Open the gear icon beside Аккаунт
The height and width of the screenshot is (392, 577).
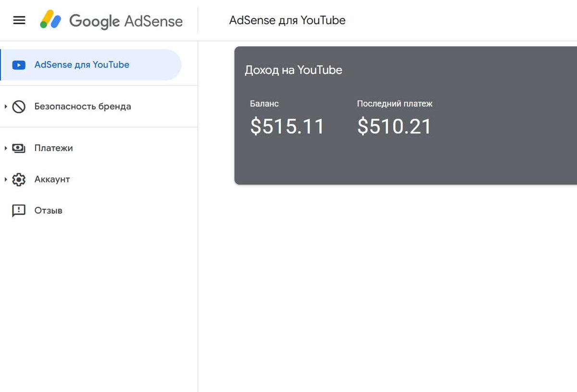[x=18, y=179]
